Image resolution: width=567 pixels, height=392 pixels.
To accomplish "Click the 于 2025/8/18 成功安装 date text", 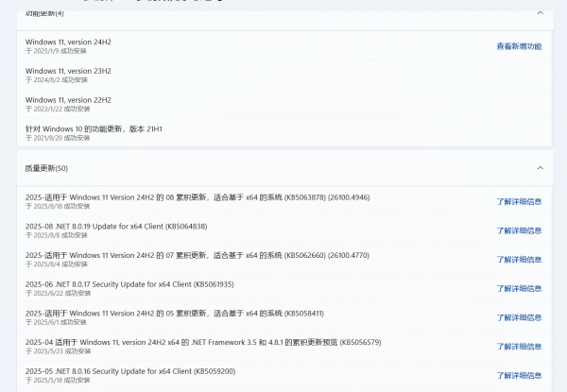I will tap(58, 206).
